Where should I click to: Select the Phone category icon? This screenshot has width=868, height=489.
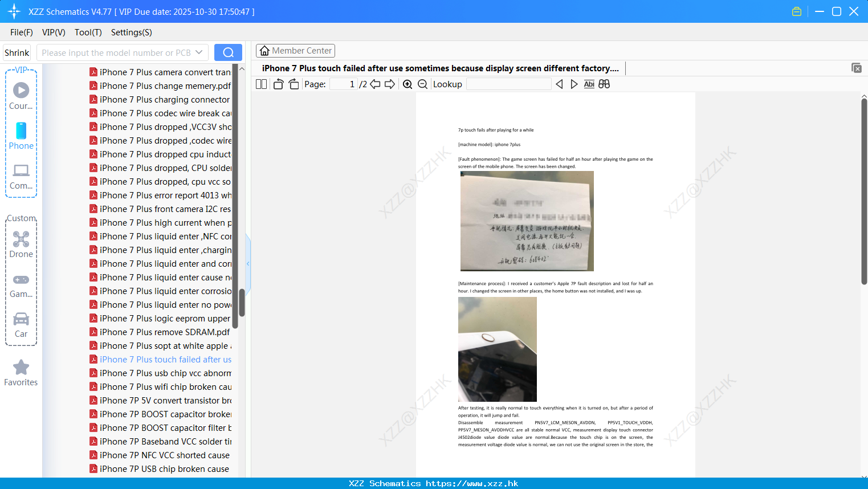[x=21, y=131]
